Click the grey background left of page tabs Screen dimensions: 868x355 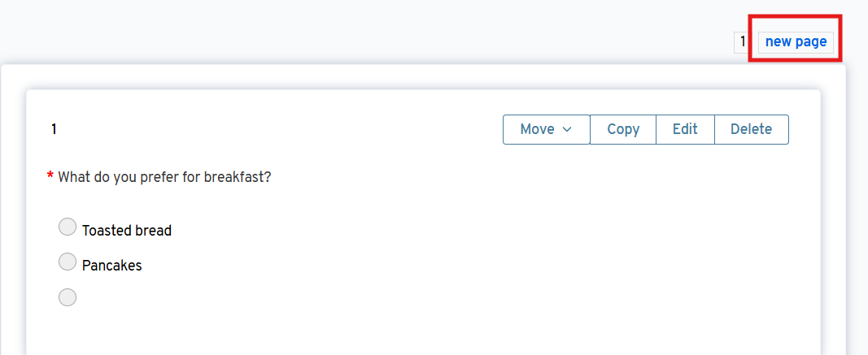pyautogui.click(x=366, y=37)
